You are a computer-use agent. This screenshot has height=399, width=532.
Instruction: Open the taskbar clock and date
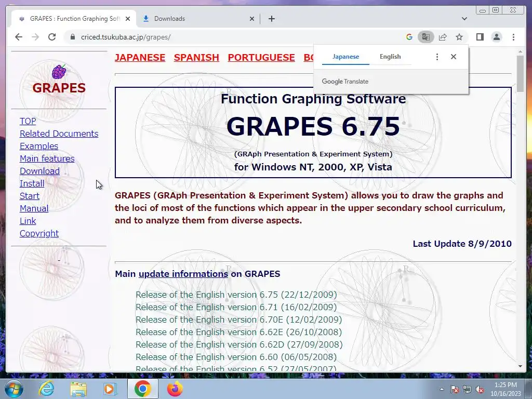[506, 389]
